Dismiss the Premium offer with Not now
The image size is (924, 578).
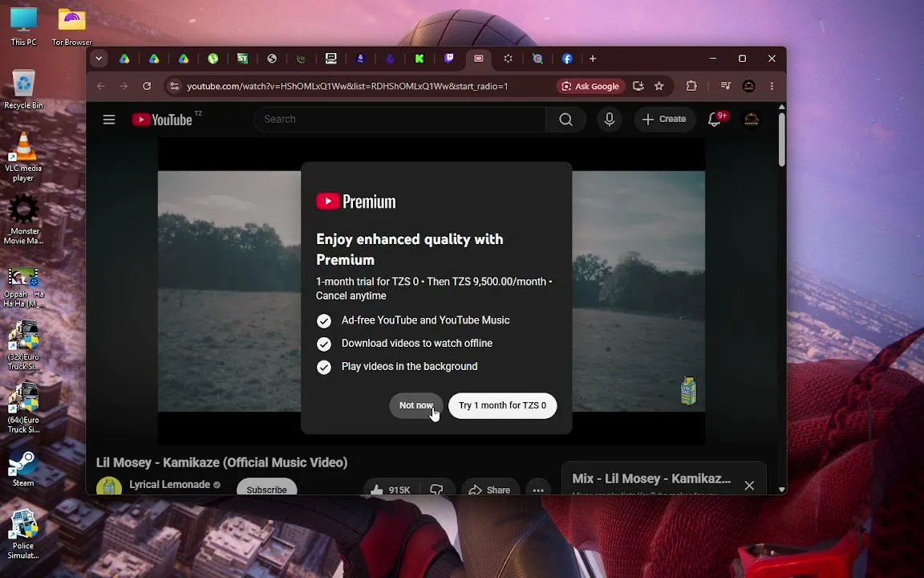point(416,405)
